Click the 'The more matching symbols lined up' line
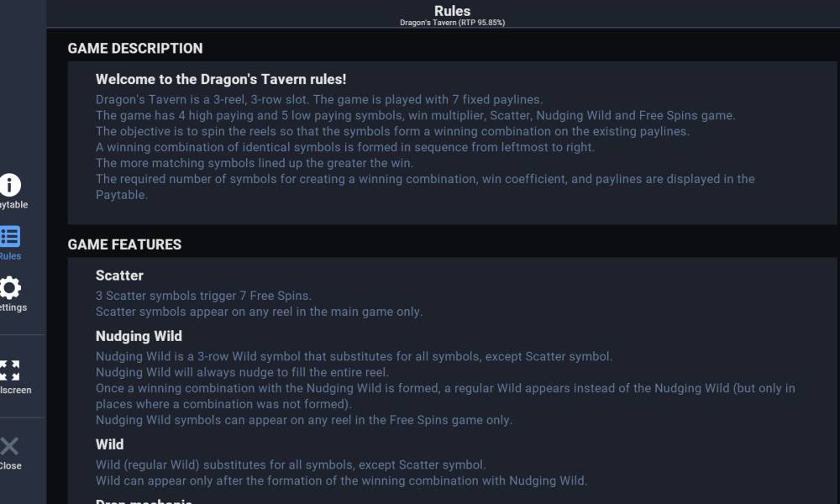 coord(255,163)
